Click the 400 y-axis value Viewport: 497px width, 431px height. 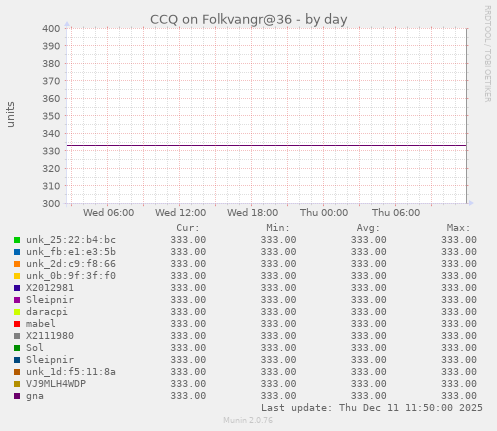51,29
